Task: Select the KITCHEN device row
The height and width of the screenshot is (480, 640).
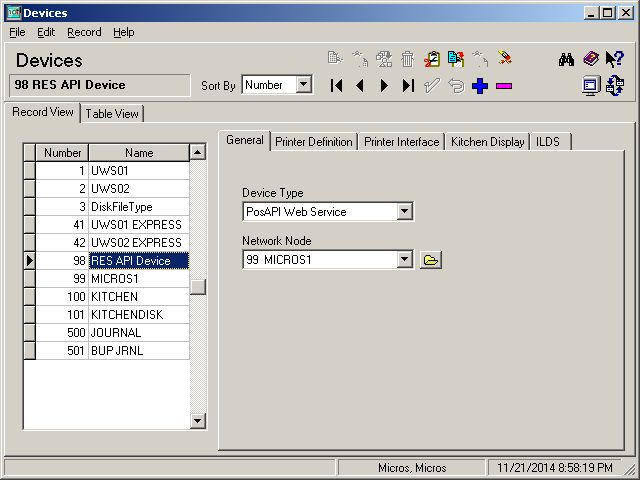Action: coord(113,296)
